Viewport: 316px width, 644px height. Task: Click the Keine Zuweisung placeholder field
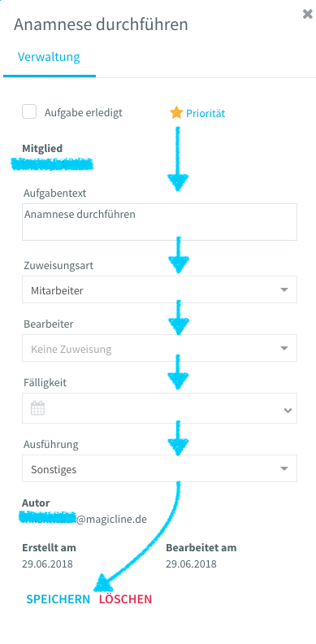coord(160,348)
